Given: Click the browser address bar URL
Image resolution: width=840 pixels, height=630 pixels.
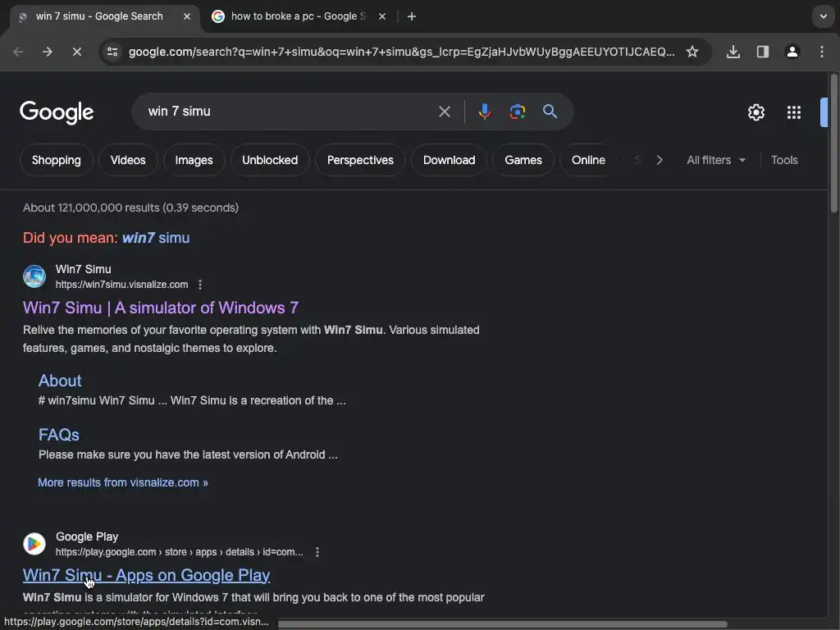Looking at the screenshot, I should 402,52.
